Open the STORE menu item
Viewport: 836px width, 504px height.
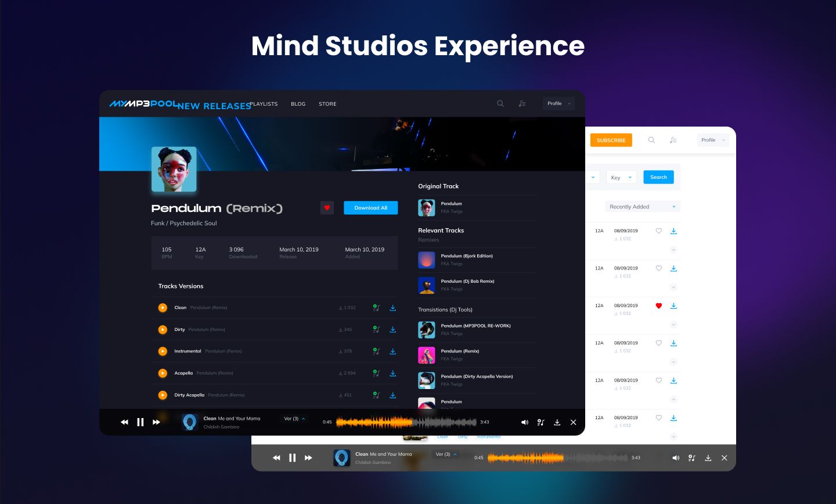[327, 104]
